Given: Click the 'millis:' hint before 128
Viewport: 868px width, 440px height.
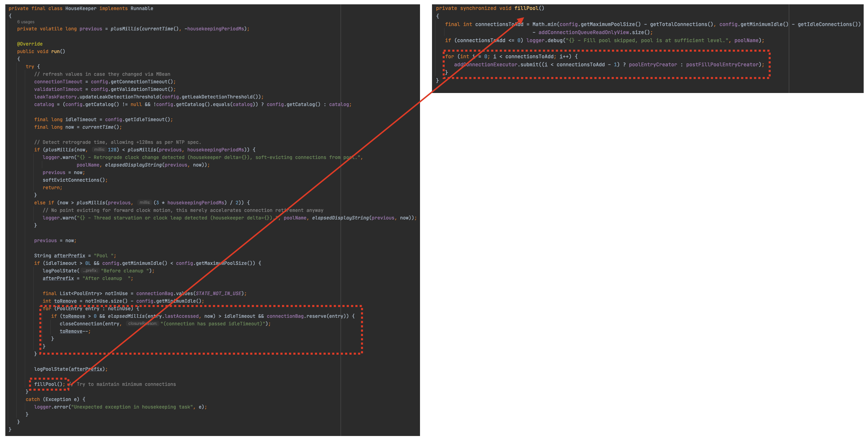Looking at the screenshot, I should pyautogui.click(x=99, y=150).
